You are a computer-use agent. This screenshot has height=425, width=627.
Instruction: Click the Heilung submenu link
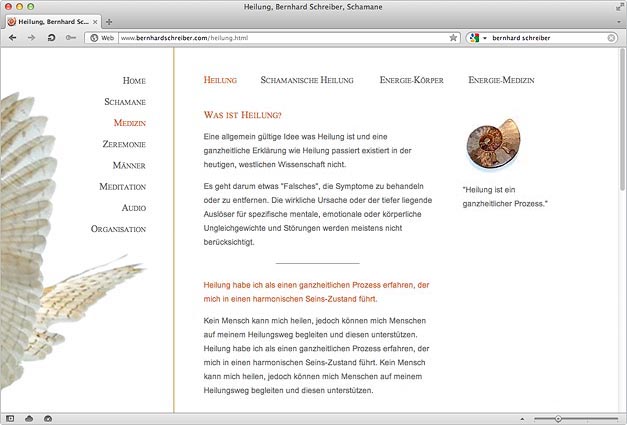[x=220, y=80]
